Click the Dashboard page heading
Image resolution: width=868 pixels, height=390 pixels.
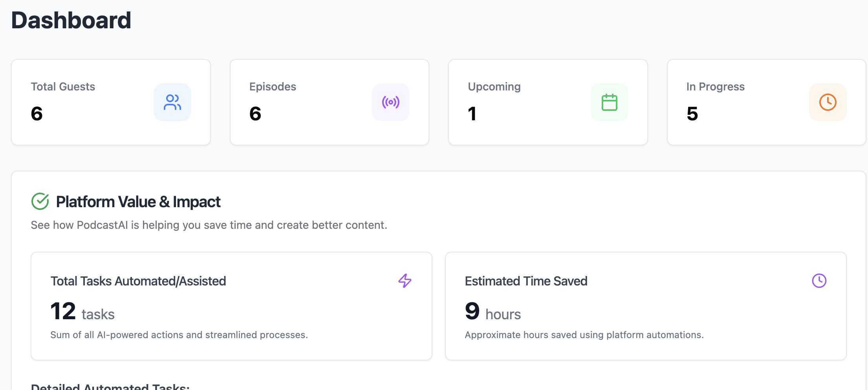click(71, 20)
